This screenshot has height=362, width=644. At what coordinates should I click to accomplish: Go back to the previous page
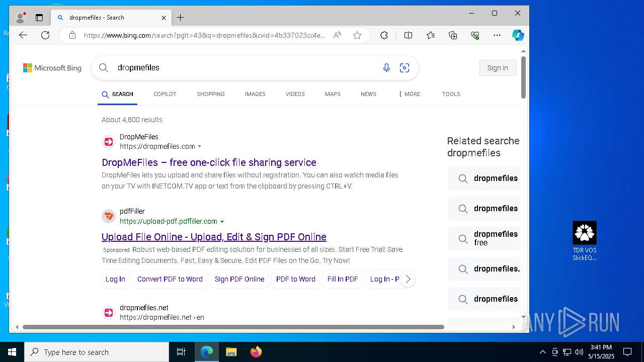(23, 35)
